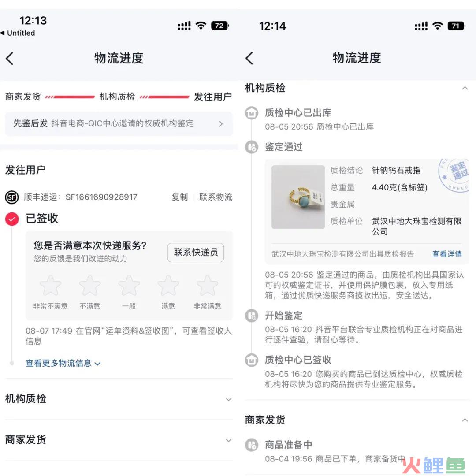
Task: Rate delivery 非常满意 with fifth star
Action: pyautogui.click(x=207, y=286)
